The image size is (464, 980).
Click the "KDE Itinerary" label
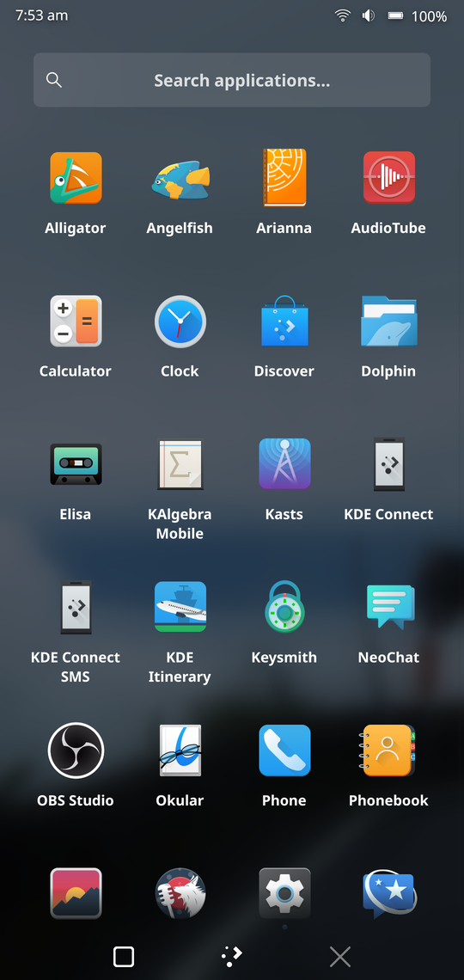pos(180,667)
